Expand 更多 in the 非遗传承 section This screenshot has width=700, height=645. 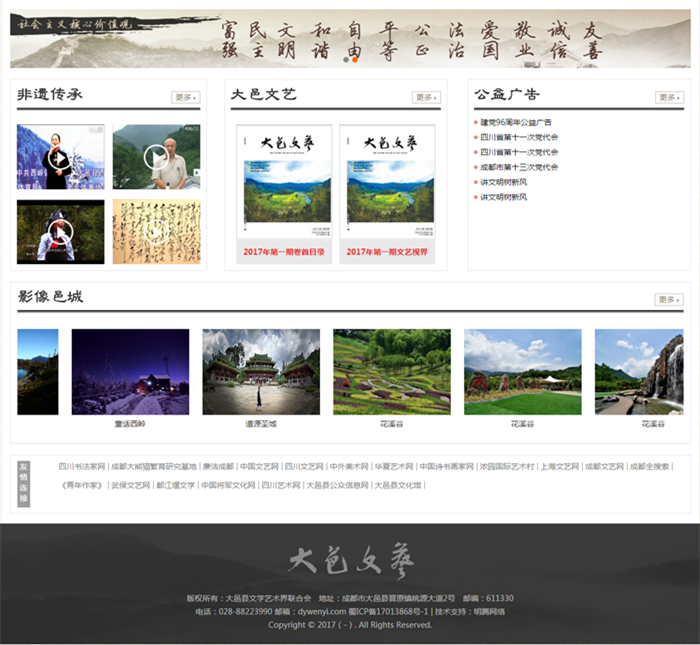click(186, 97)
